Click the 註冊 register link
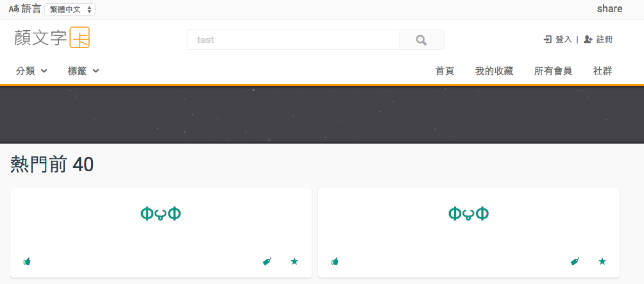 pyautogui.click(x=605, y=39)
